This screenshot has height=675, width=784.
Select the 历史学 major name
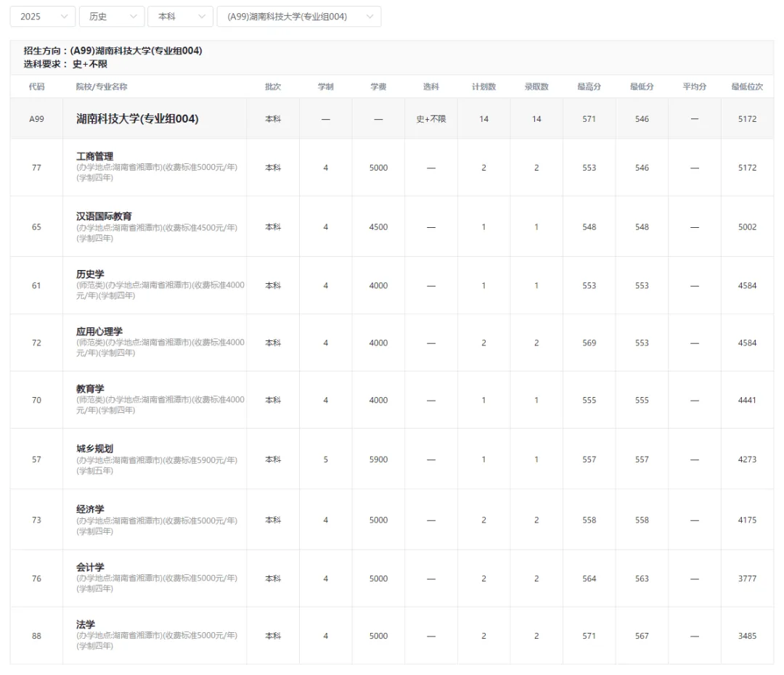pos(90,274)
